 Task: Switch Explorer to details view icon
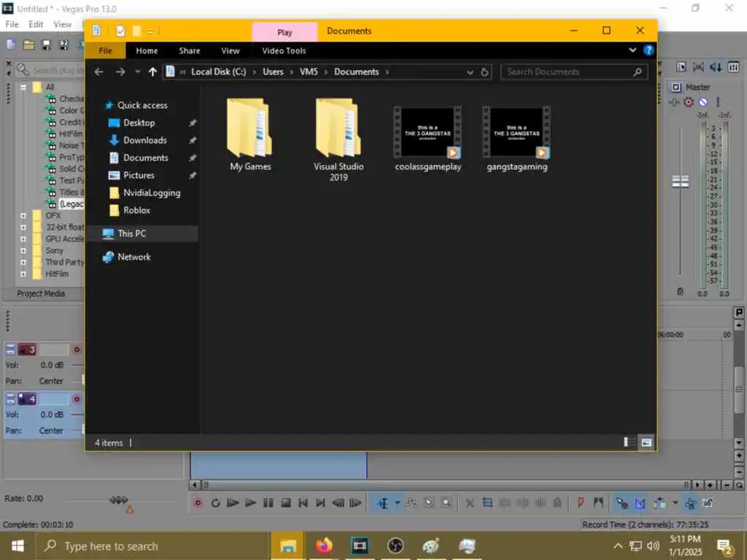click(x=630, y=443)
